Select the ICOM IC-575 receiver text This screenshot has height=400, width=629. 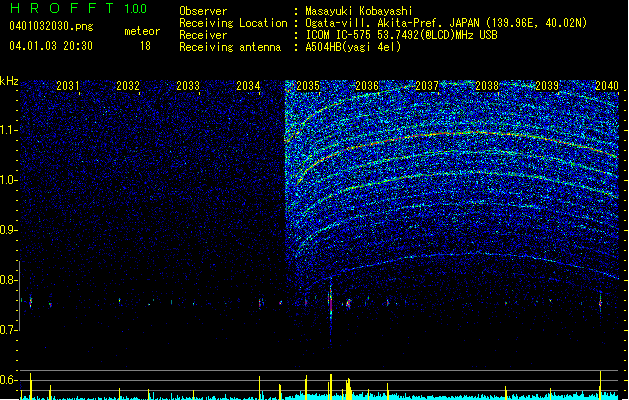[401, 35]
